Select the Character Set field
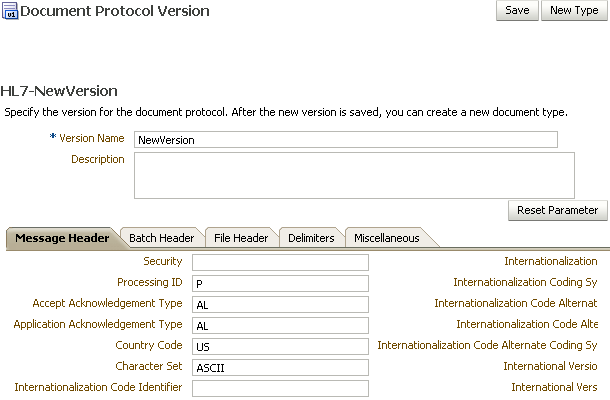Image resolution: width=610 pixels, height=400 pixels. [x=280, y=367]
